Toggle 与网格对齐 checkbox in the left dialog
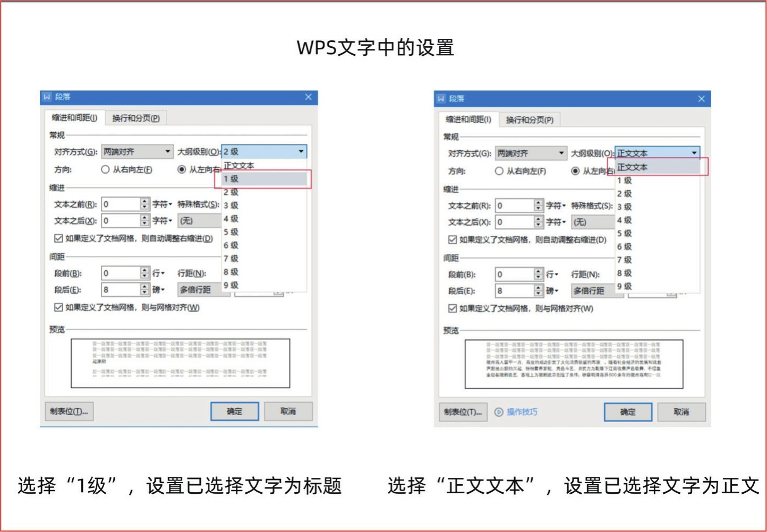Image resolution: width=767 pixels, height=532 pixels. click(58, 307)
